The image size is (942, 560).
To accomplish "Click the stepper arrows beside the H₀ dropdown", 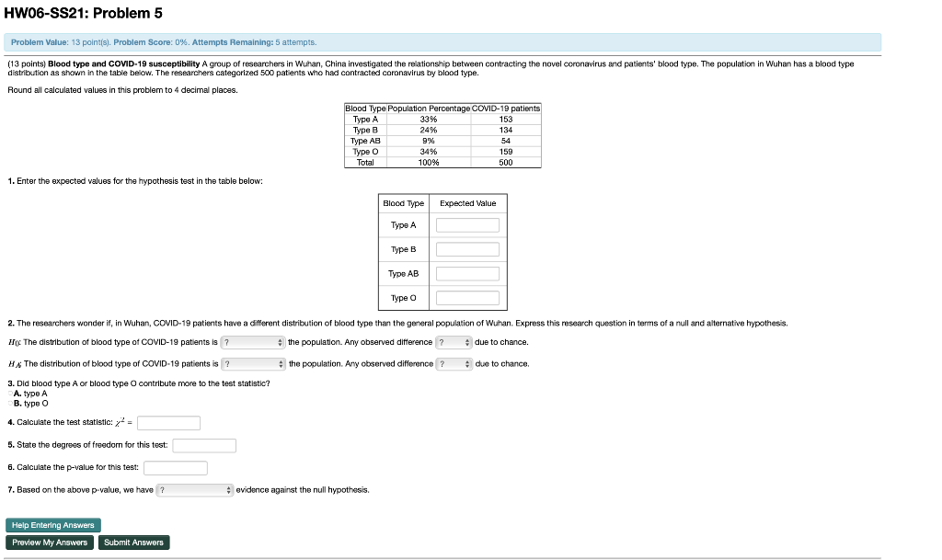I will tap(280, 341).
